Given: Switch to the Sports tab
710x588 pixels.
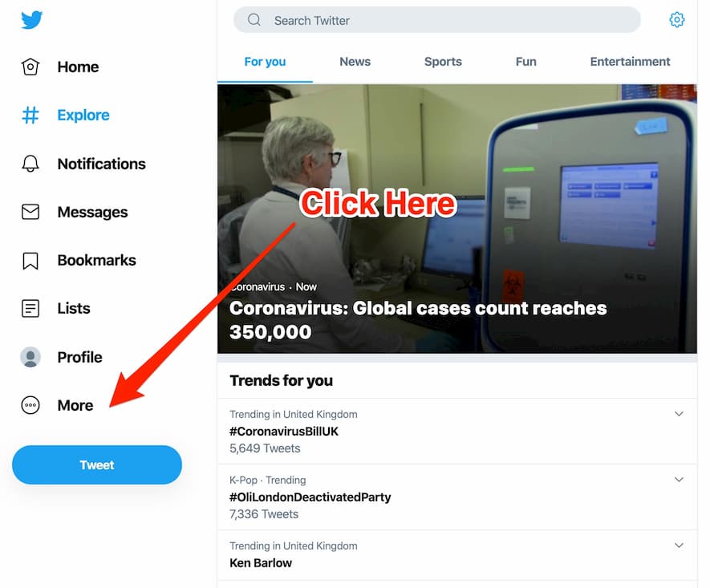Looking at the screenshot, I should 443,62.
